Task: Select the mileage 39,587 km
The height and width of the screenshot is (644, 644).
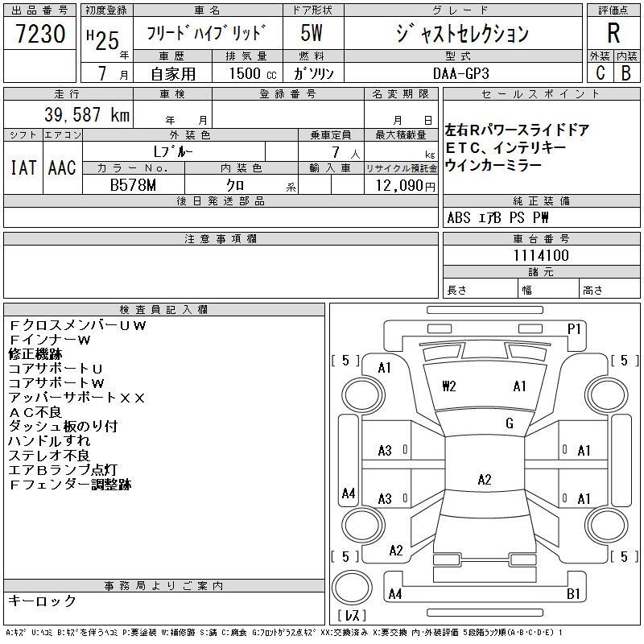Action: click(87, 114)
